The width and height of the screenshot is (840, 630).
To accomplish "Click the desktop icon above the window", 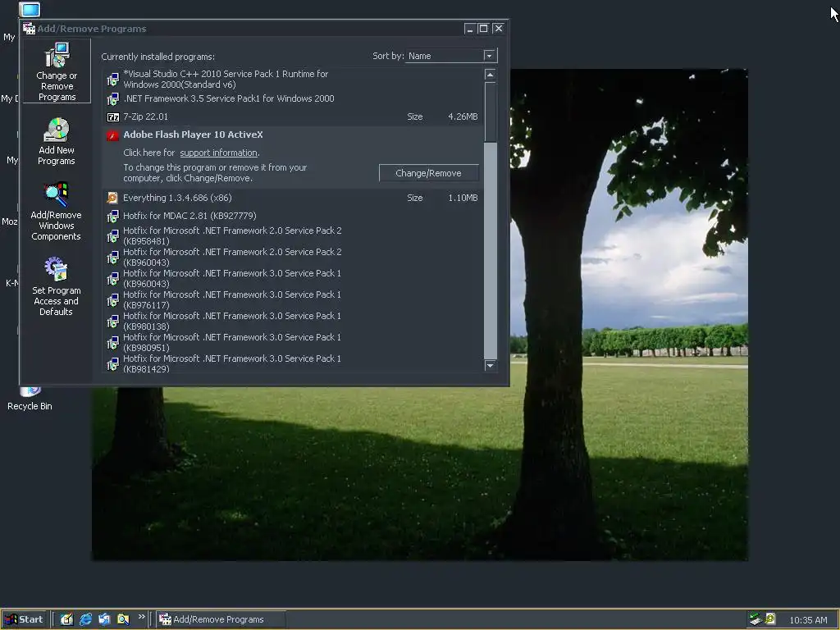I will (x=30, y=9).
